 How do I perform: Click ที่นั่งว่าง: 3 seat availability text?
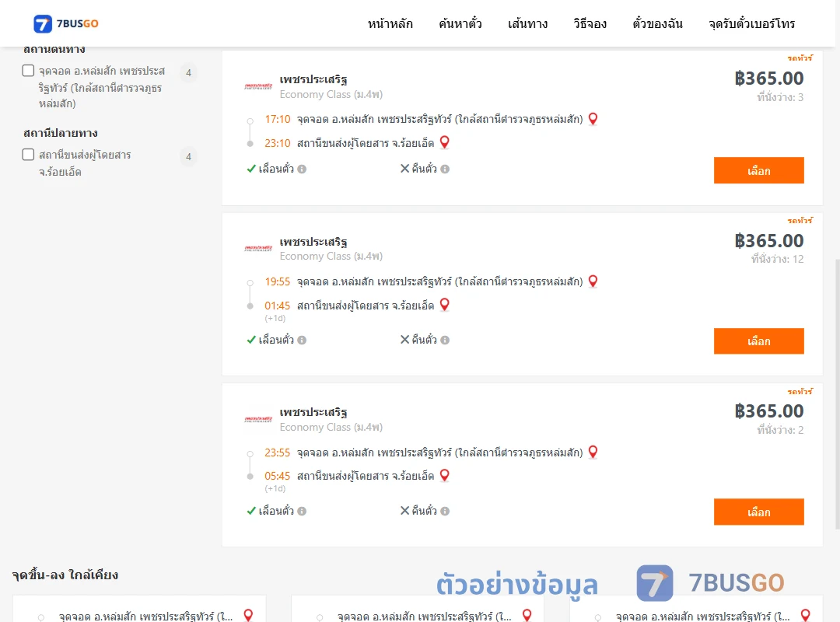pos(780,97)
